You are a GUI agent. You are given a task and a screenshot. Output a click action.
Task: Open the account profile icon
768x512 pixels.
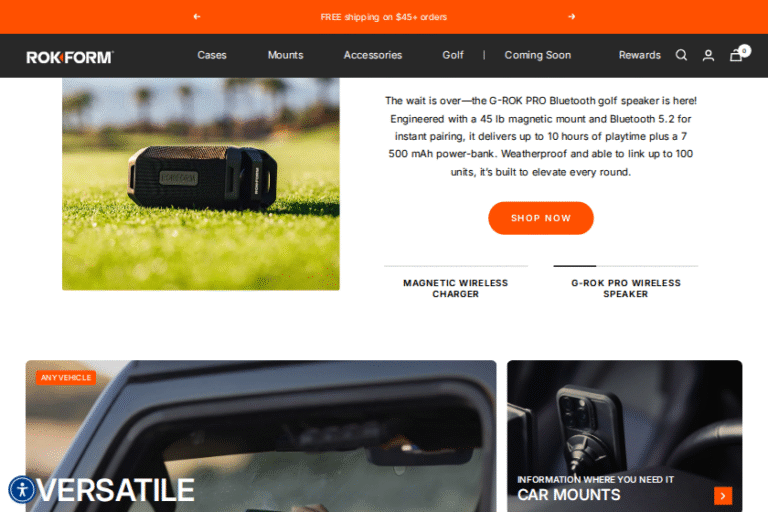[x=708, y=55]
